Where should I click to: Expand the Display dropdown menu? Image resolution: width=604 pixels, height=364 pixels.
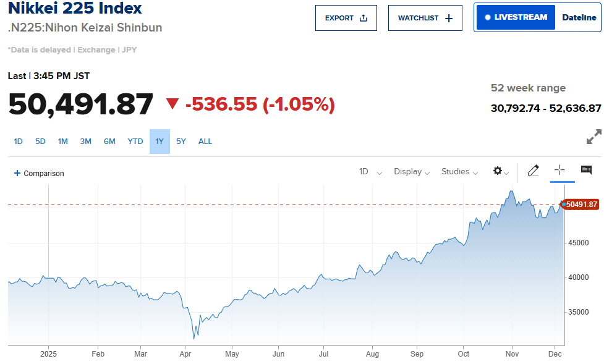pos(412,172)
